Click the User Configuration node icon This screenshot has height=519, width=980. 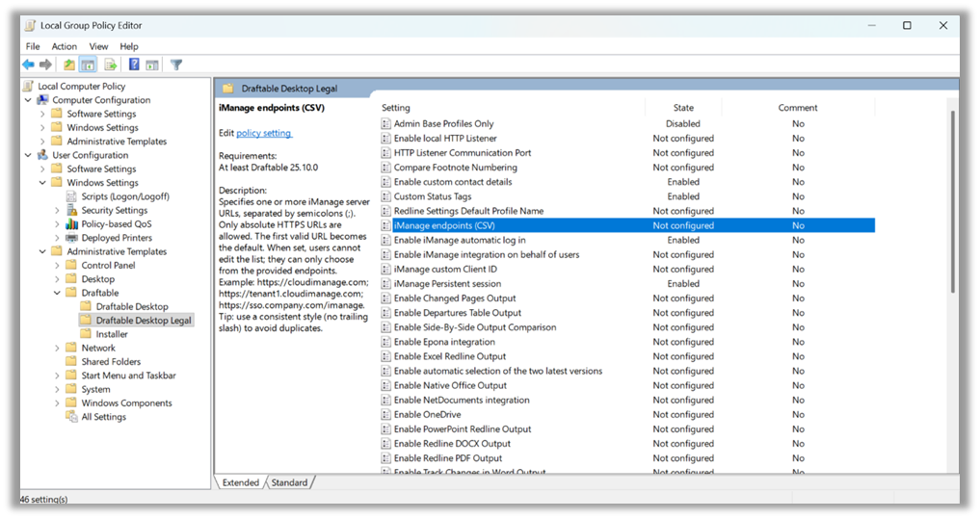click(42, 155)
